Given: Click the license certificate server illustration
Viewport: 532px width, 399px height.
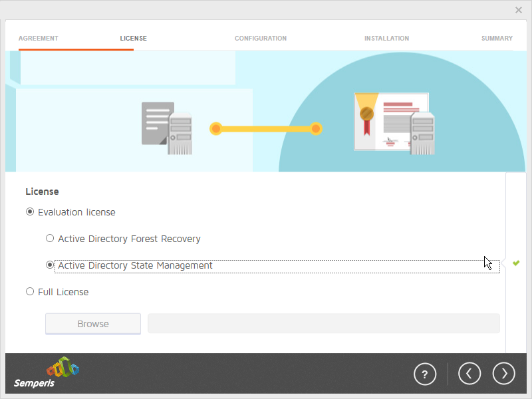Looking at the screenshot, I should (x=394, y=124).
